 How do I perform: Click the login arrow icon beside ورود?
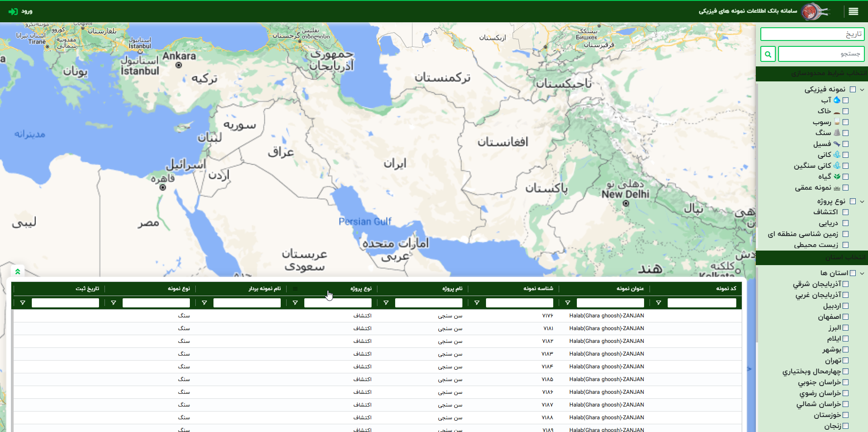(14, 11)
